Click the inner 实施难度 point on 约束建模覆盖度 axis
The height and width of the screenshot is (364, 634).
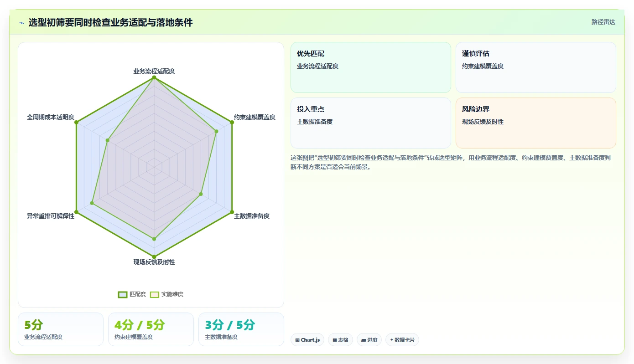[216, 131]
